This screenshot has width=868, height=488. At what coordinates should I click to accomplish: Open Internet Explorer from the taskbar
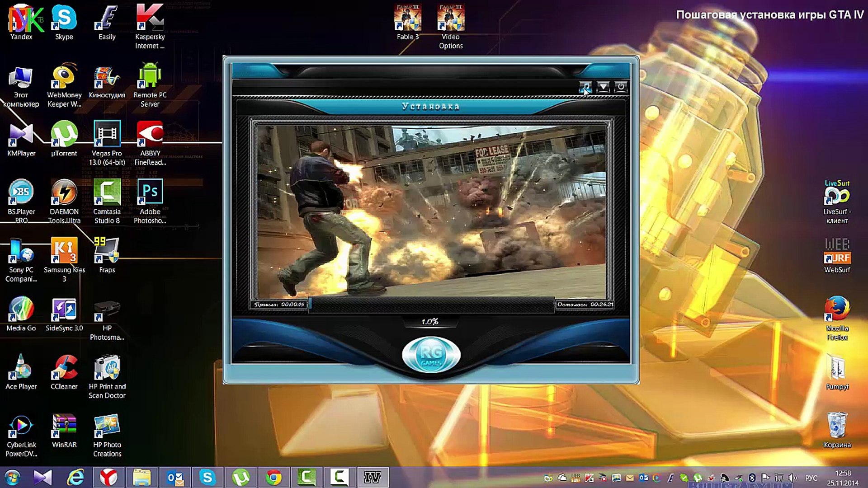(75, 478)
